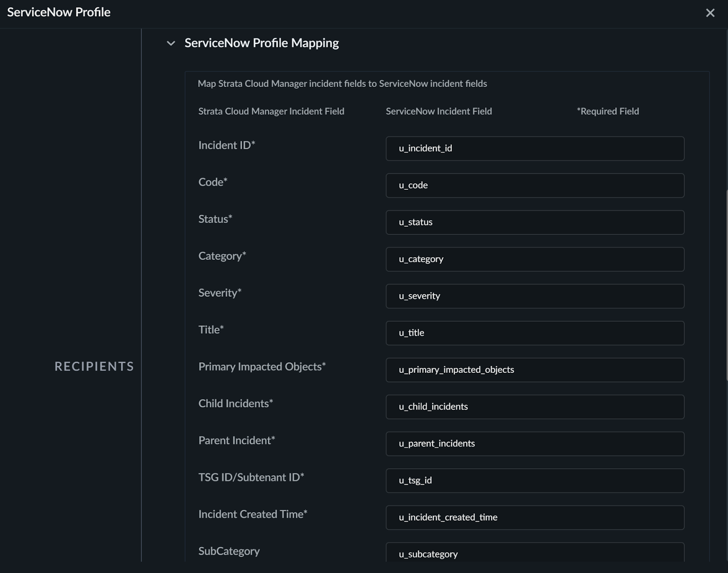Click the TSG ID/Subtenant ID label

click(x=251, y=477)
